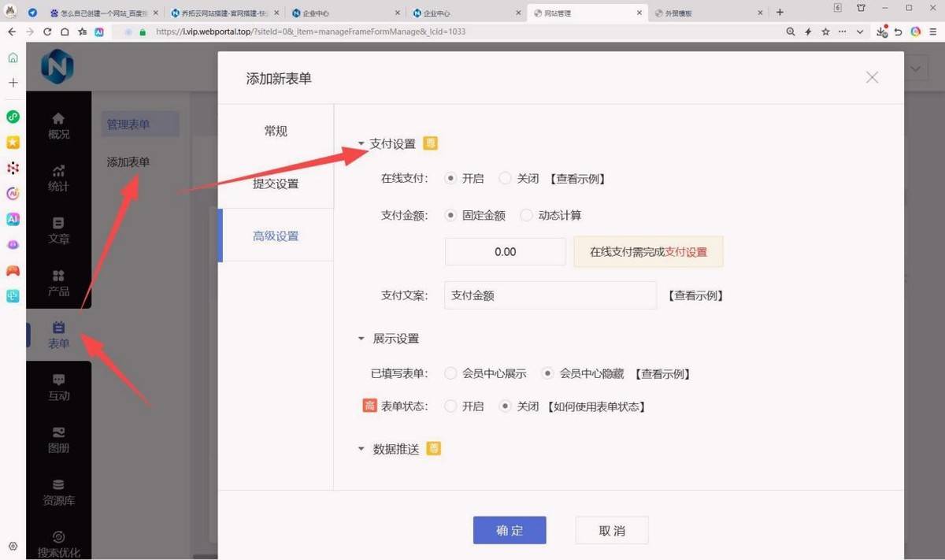
Task: Select 关闭 for 在线支付
Action: tap(506, 179)
